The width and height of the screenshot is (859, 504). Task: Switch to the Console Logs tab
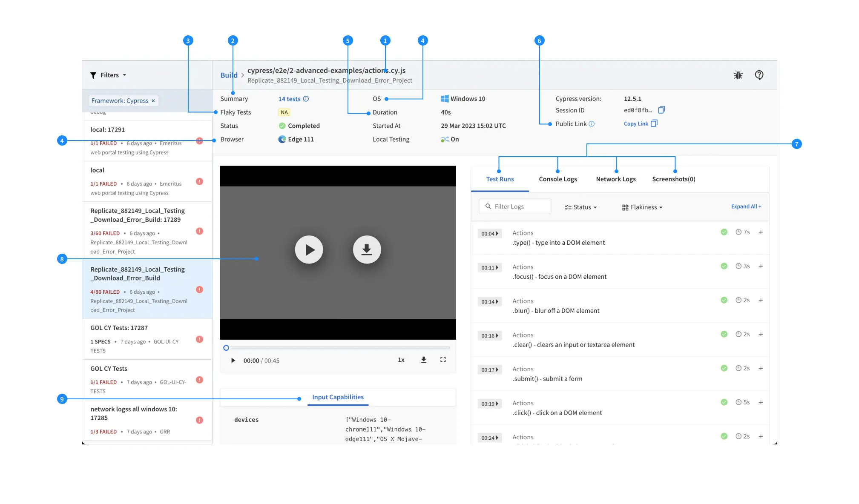point(557,179)
